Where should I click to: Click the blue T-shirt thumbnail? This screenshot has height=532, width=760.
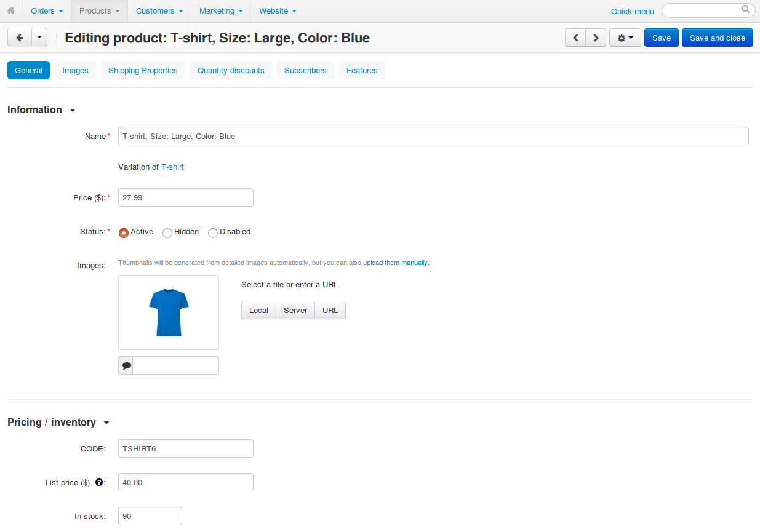click(169, 312)
